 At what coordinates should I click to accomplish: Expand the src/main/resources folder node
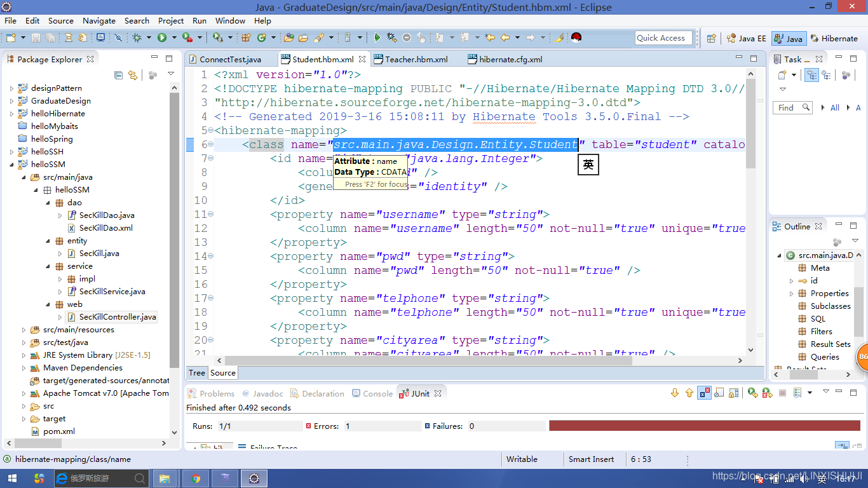pos(24,330)
